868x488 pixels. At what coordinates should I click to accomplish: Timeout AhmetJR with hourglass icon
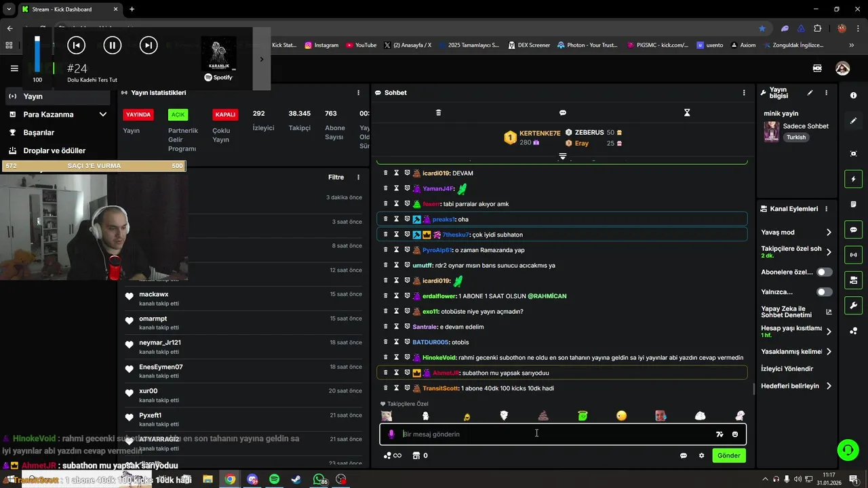(397, 373)
